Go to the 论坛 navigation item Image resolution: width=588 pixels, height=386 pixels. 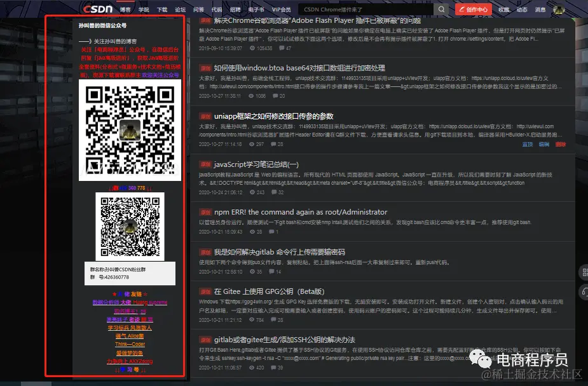click(181, 10)
